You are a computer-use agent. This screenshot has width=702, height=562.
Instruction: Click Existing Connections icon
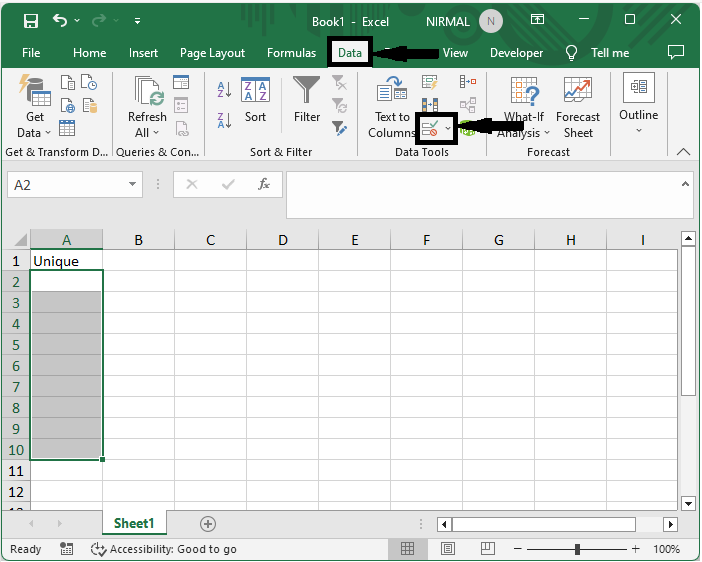point(89,106)
